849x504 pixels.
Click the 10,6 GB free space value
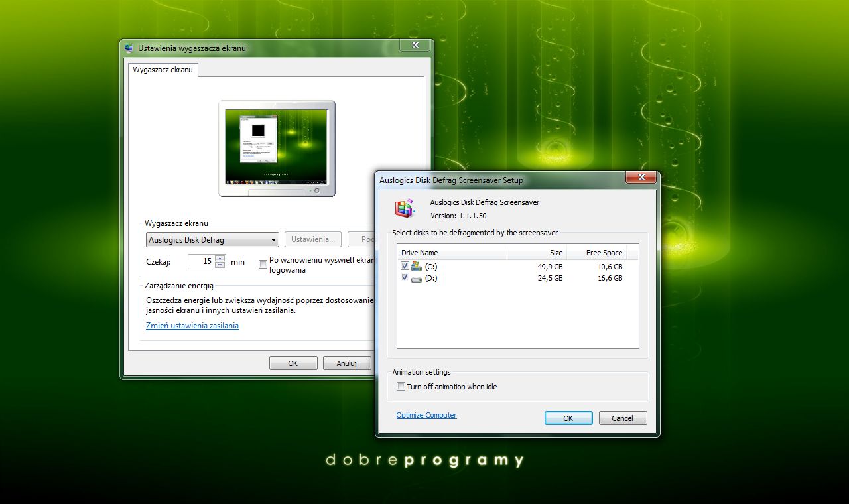tap(610, 267)
